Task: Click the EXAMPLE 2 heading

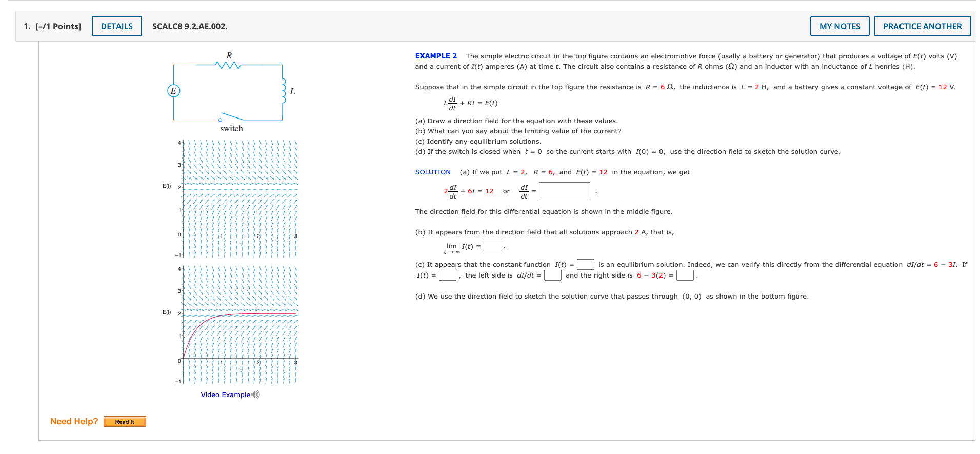Action: (x=436, y=56)
